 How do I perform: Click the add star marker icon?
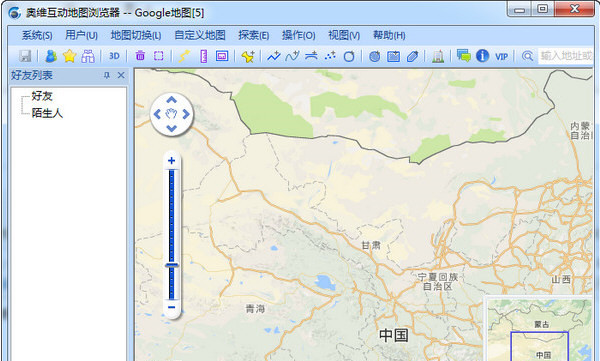point(248,56)
